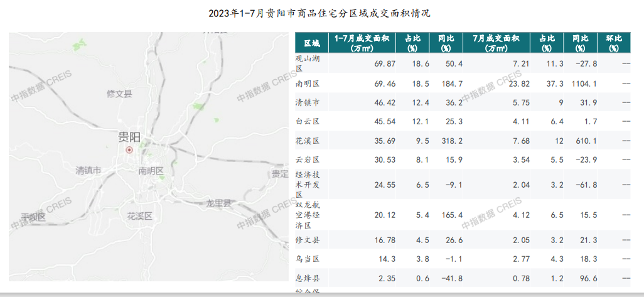The height and width of the screenshot is (297, 644).
Task: Click the 贵定 label on map
Action: 280,174
